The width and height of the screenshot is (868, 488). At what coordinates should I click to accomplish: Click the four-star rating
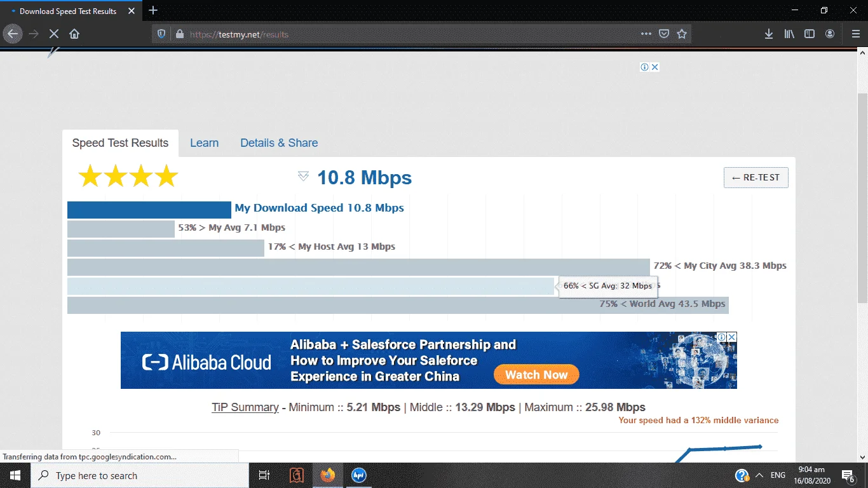click(128, 176)
